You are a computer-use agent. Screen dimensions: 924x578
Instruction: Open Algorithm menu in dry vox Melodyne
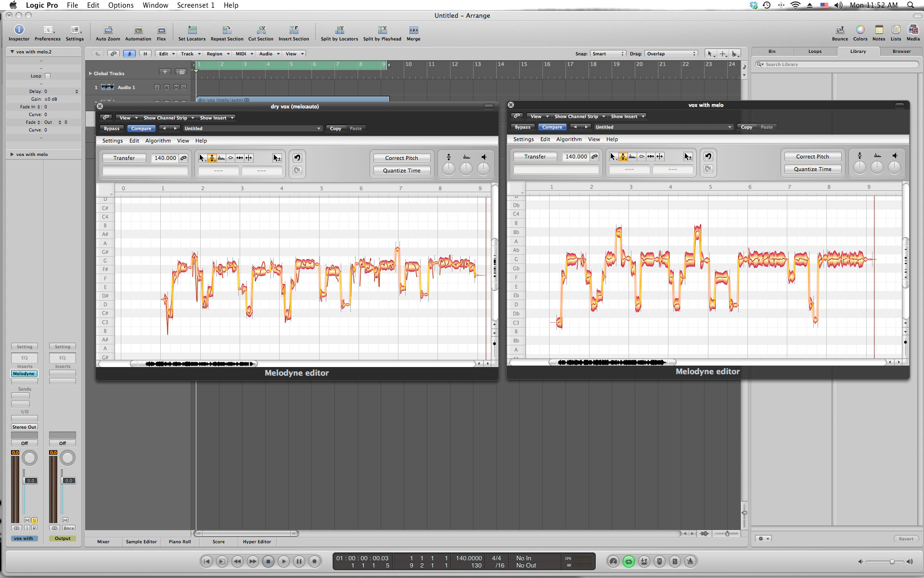pos(158,141)
